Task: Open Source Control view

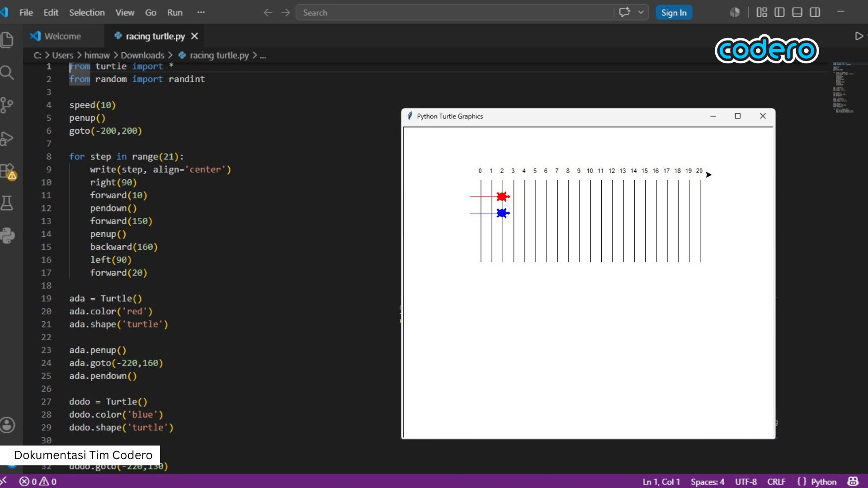Action: (x=7, y=105)
